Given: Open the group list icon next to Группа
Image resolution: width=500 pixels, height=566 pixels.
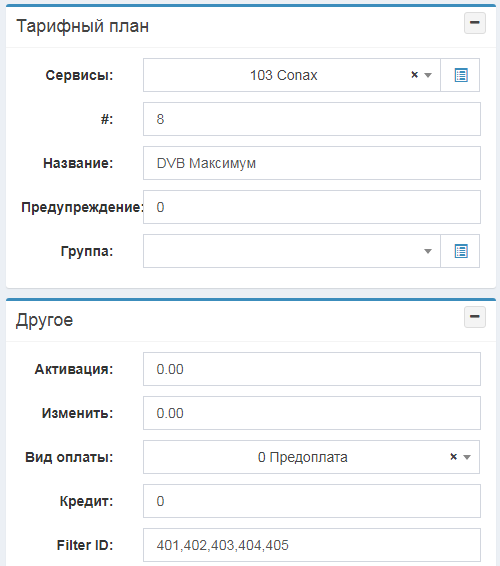Looking at the screenshot, I should tap(460, 251).
